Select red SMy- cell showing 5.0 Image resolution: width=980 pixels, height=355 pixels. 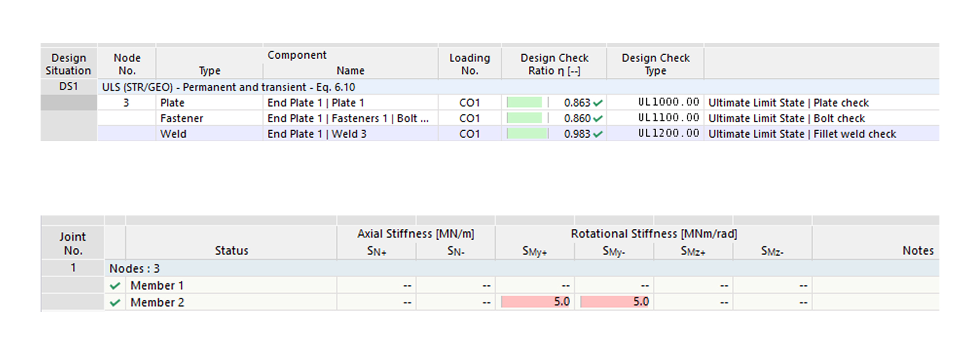coord(614,302)
